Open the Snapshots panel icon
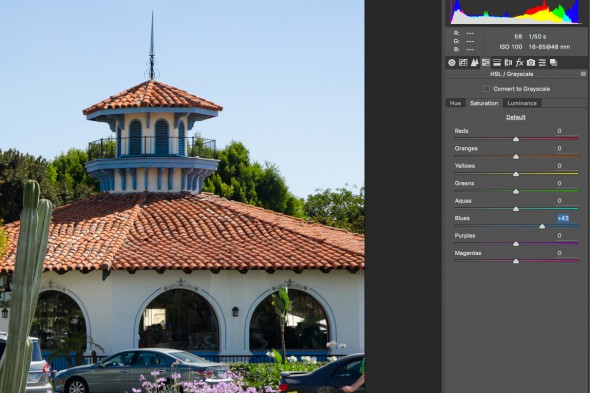 coord(554,62)
